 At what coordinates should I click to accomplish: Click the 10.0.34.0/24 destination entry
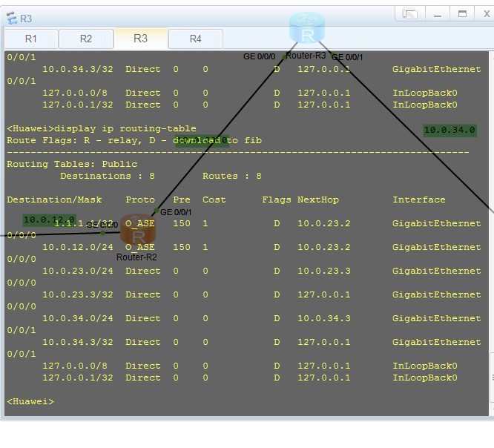tap(78, 318)
